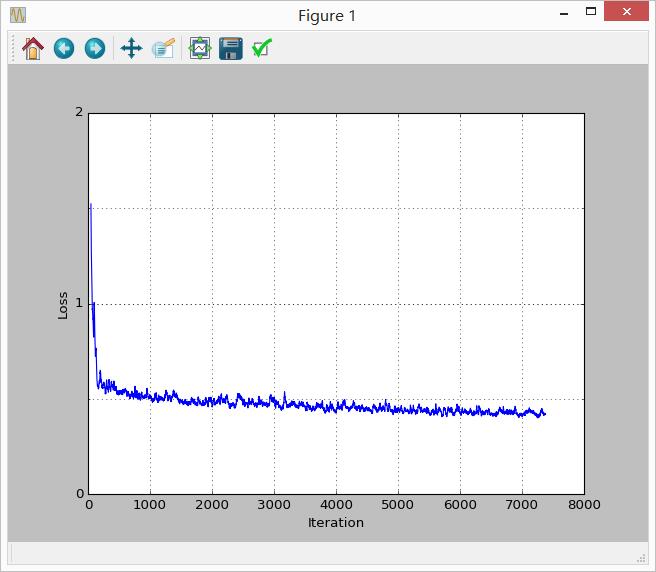Open edit axis parameters (green checkmark)
The width and height of the screenshot is (656, 572).
click(262, 48)
